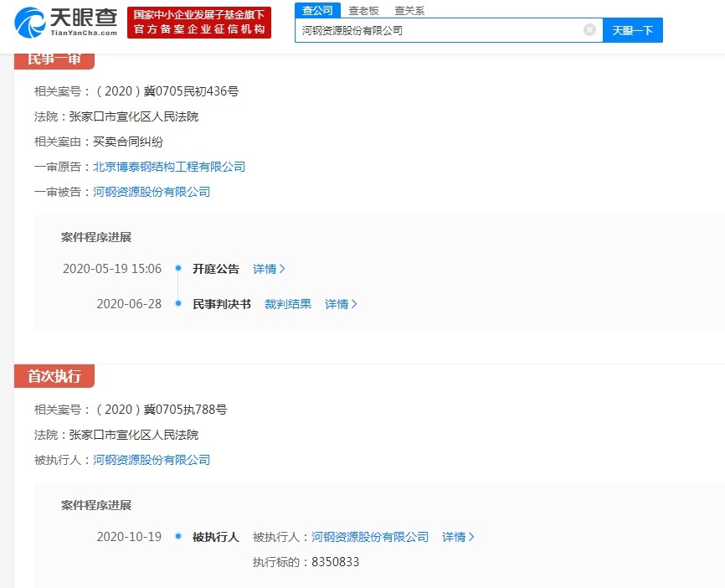Click the 开庭公告 timeline label
725x588 pixels.
[216, 269]
